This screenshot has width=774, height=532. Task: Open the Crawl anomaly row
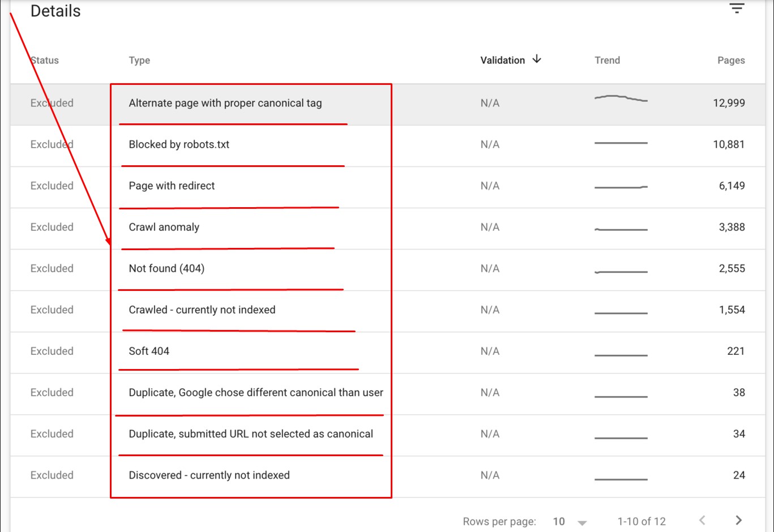click(164, 227)
